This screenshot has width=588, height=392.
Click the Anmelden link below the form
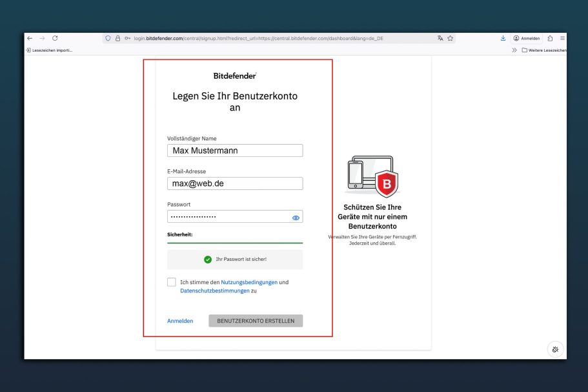point(180,321)
